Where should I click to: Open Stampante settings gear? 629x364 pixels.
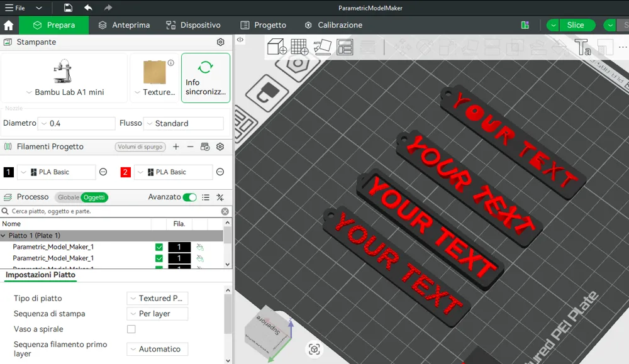[220, 42]
